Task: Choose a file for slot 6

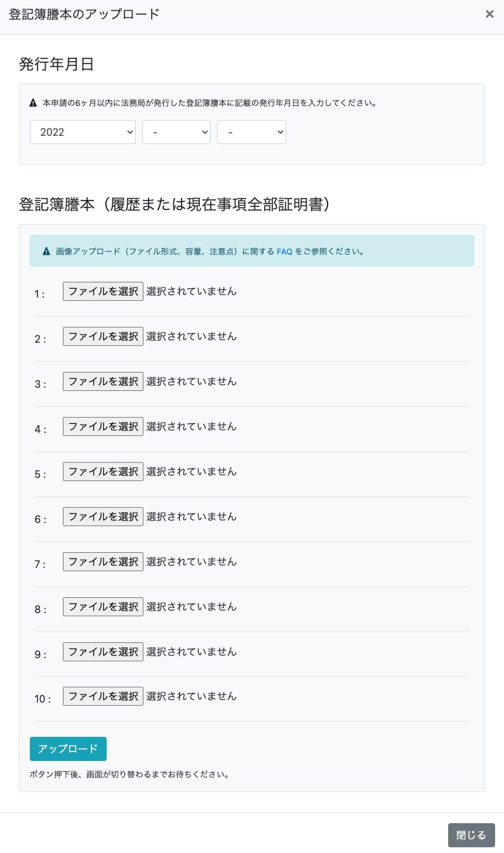Action: (103, 517)
